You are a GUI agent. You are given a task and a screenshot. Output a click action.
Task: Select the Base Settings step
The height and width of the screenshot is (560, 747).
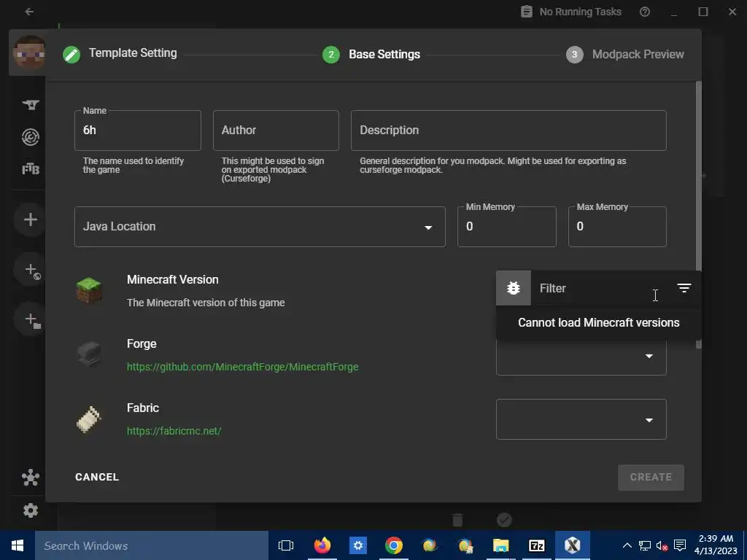(384, 54)
